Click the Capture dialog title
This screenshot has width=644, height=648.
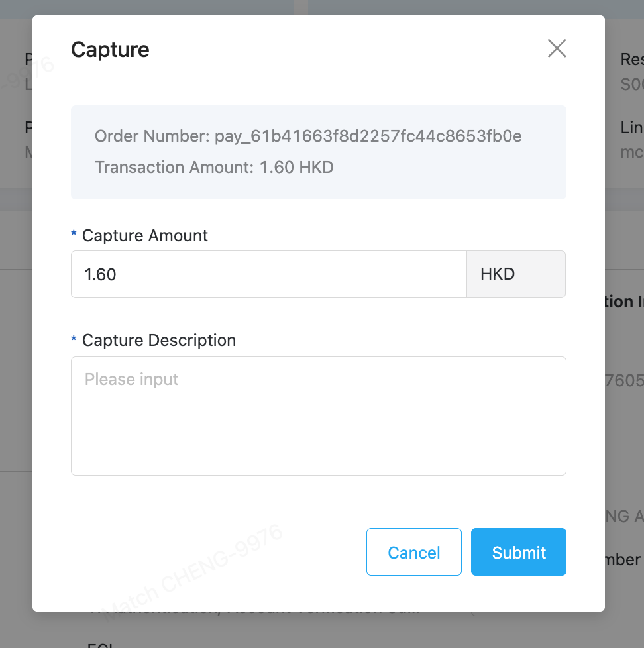coord(110,50)
